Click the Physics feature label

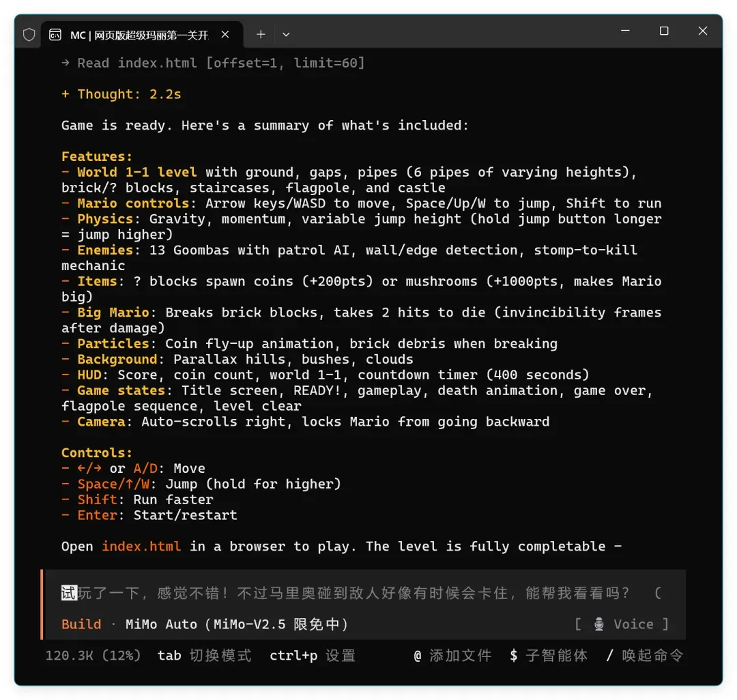pos(105,219)
